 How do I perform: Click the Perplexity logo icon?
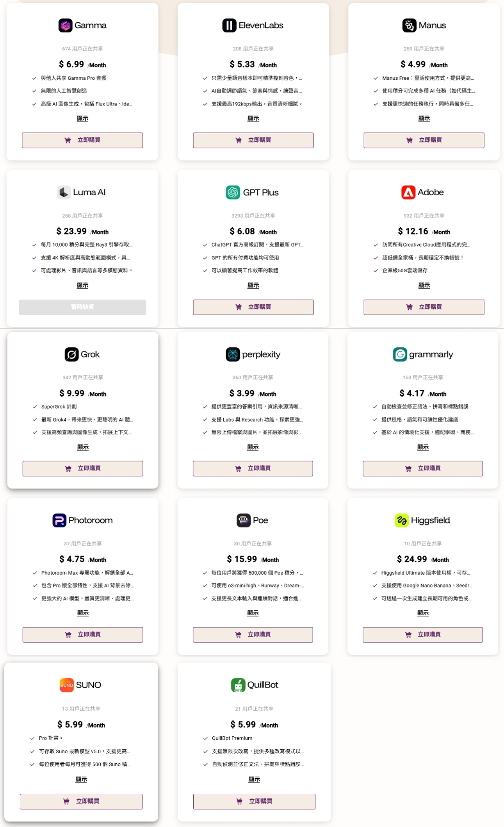(x=233, y=354)
